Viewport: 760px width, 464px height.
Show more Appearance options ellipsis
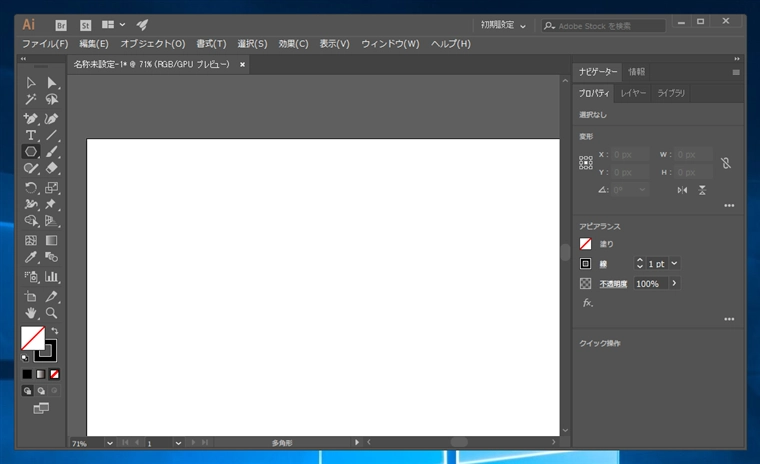click(729, 319)
